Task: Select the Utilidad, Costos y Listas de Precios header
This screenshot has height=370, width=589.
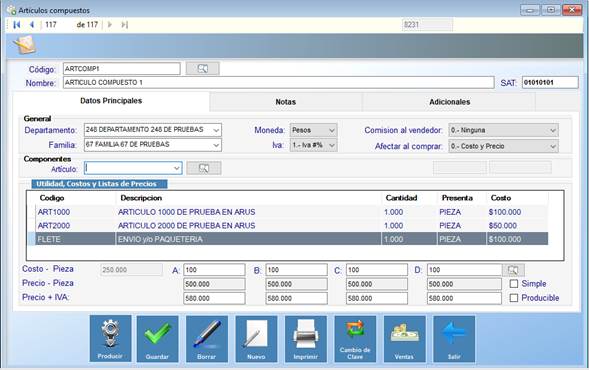Action: [x=100, y=184]
